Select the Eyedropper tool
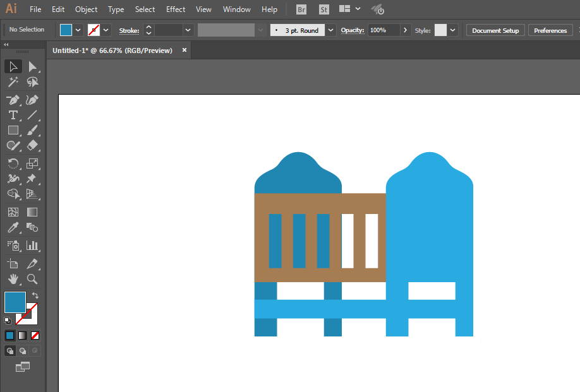580x392 pixels. pos(13,227)
